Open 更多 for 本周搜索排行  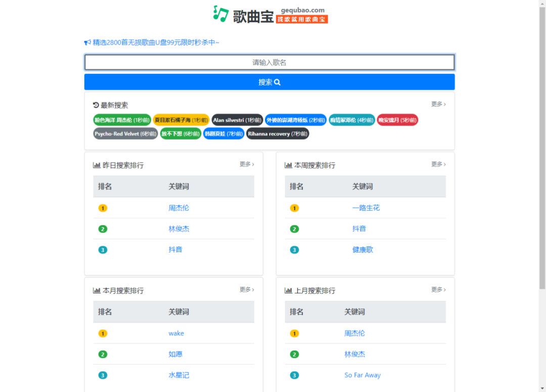tap(438, 164)
